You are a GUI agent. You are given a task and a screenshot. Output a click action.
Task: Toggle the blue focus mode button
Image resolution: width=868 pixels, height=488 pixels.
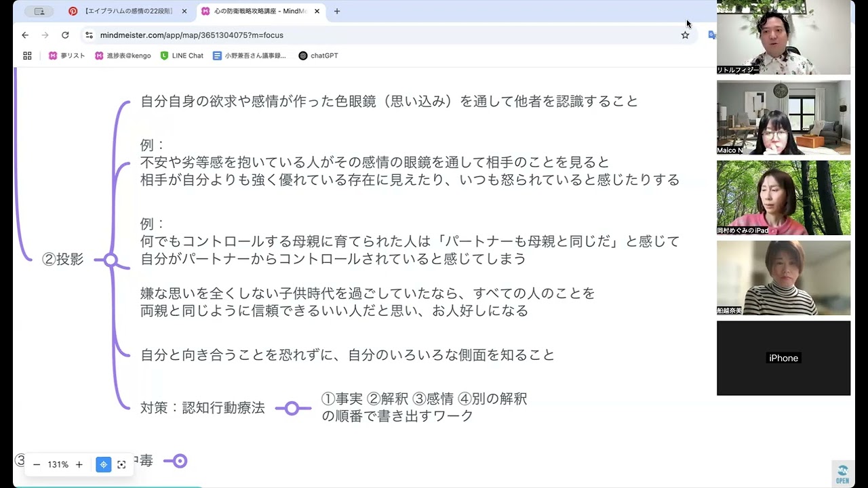(x=103, y=464)
